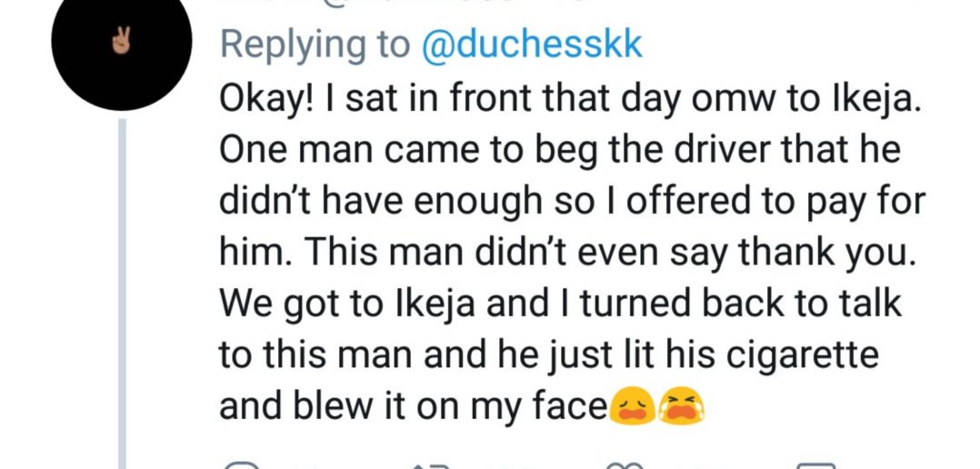Click the vertical thread connector line
Image resolution: width=980 pixels, height=469 pixels.
[123, 294]
